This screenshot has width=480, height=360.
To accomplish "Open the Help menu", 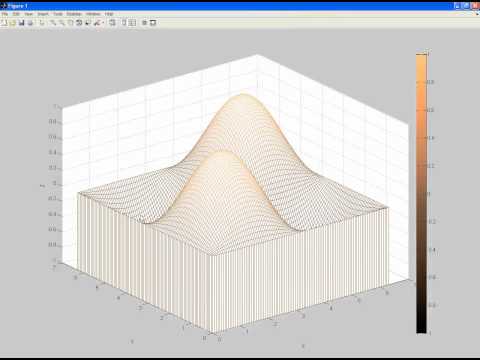I will coord(109,14).
